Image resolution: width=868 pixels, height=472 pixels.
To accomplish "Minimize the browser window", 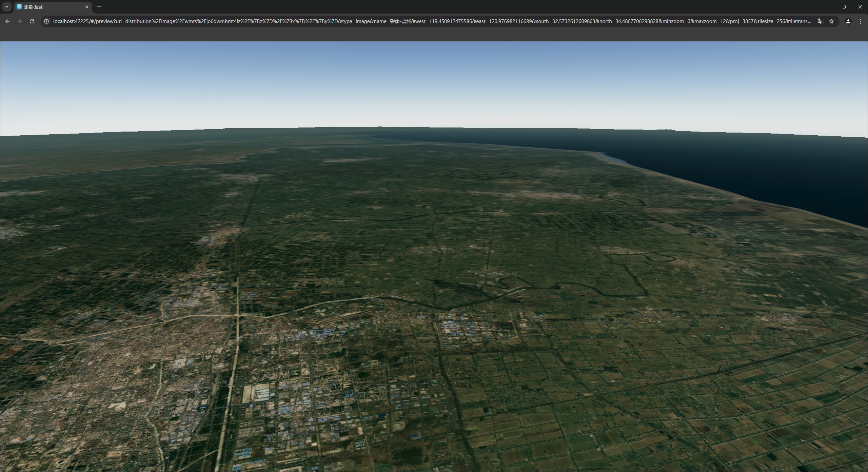I will (x=829, y=7).
